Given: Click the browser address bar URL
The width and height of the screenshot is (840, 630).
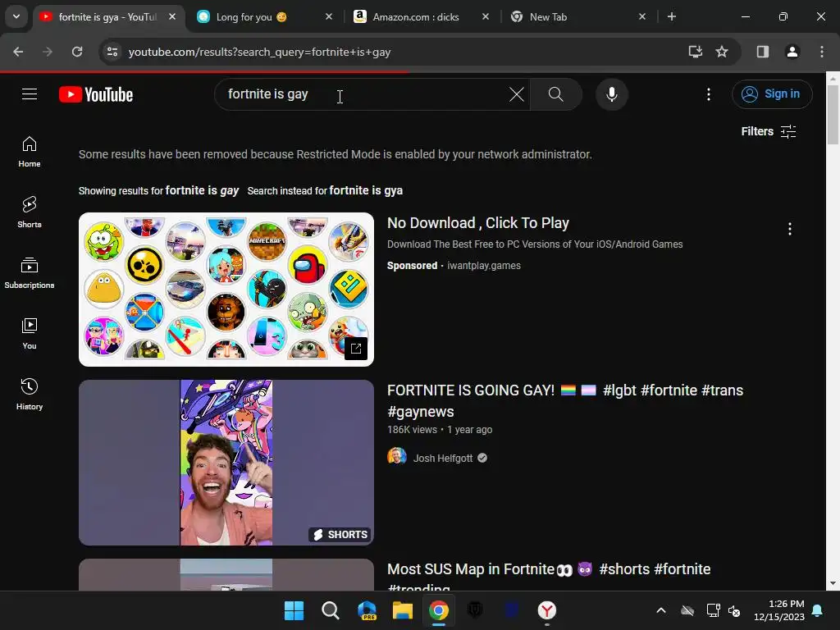Looking at the screenshot, I should pos(259,52).
